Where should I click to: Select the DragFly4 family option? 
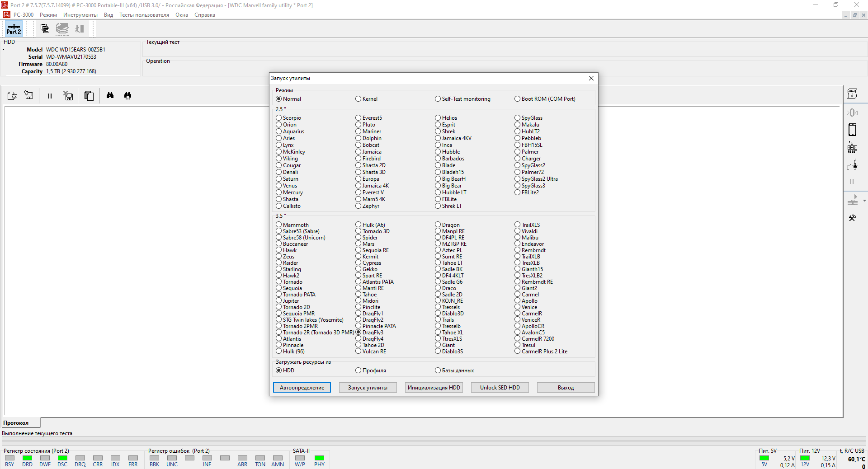tap(369, 339)
